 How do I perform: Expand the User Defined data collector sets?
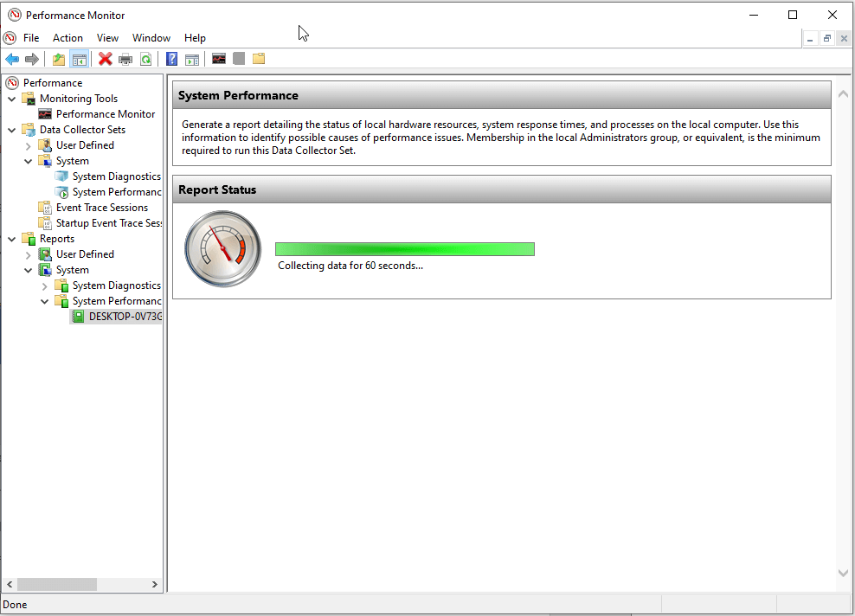pyautogui.click(x=28, y=144)
